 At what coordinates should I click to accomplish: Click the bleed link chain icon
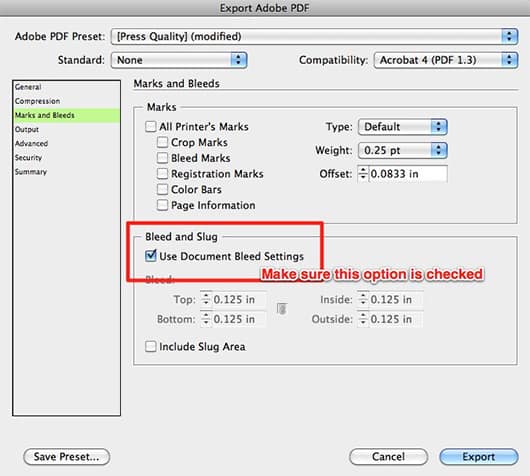click(282, 309)
